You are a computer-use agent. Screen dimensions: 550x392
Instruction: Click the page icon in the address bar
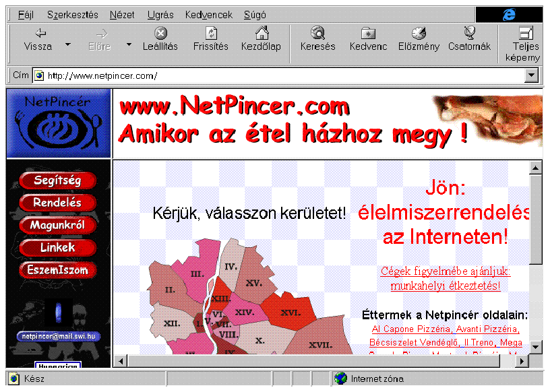point(39,75)
